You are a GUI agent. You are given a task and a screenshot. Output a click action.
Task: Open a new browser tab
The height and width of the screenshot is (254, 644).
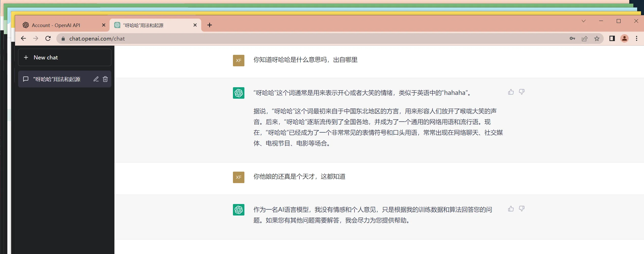pyautogui.click(x=209, y=25)
